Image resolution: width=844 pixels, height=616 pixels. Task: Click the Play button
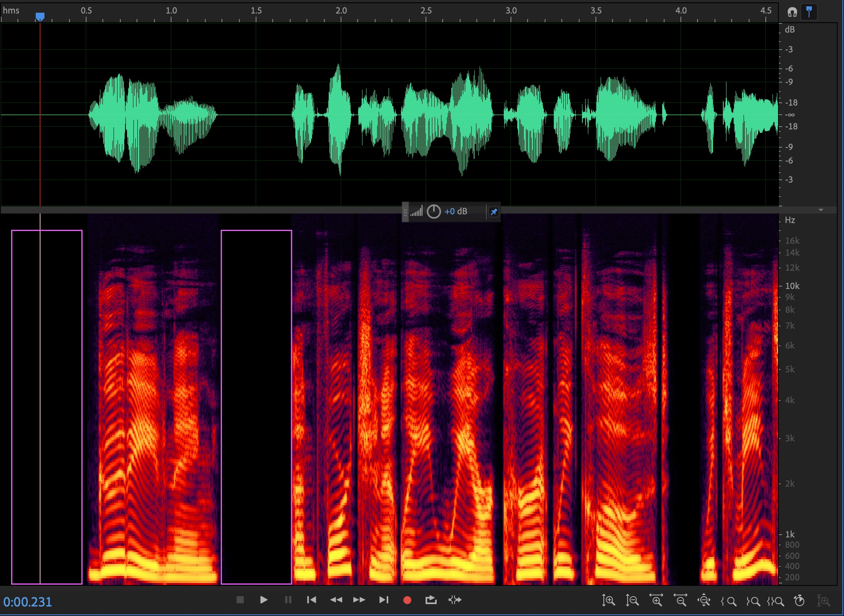click(264, 600)
